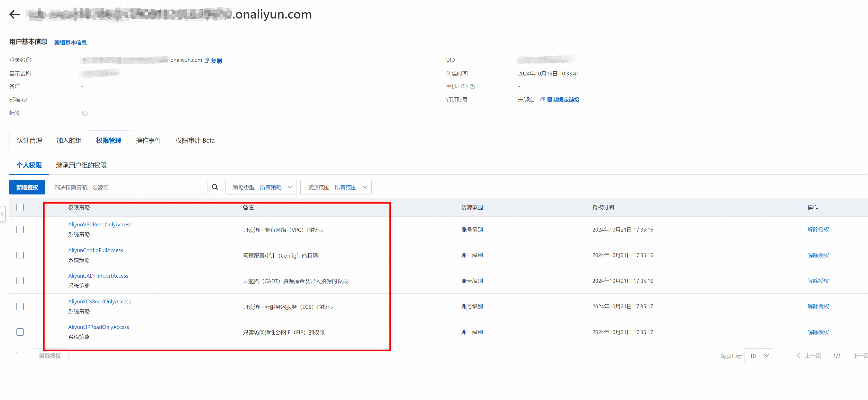Screen dimensions: 868x400
Task: Click the back arrow icon
Action: pos(14,14)
